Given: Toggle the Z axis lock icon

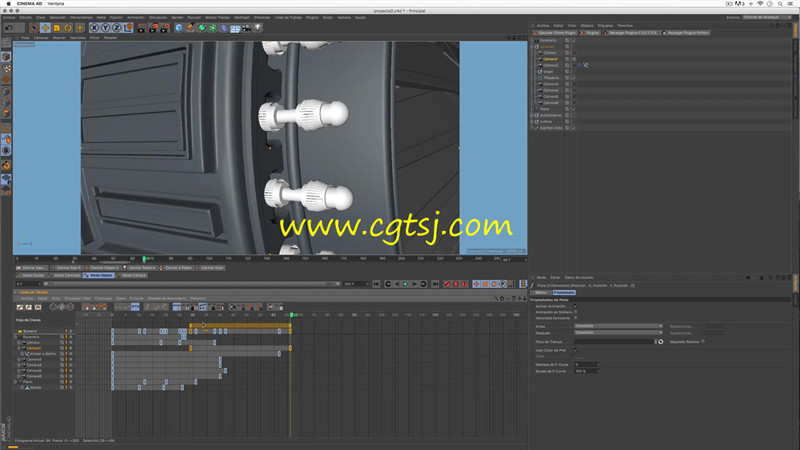Looking at the screenshot, I should [x=117, y=28].
